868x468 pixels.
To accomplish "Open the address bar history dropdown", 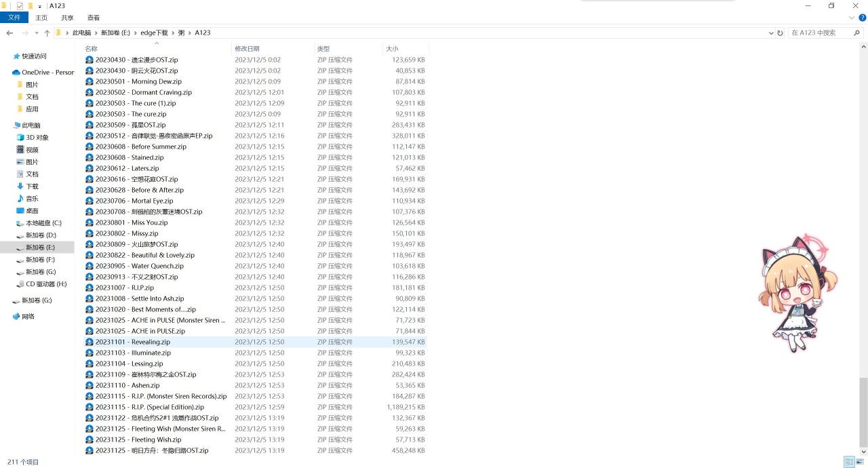I will tap(771, 33).
